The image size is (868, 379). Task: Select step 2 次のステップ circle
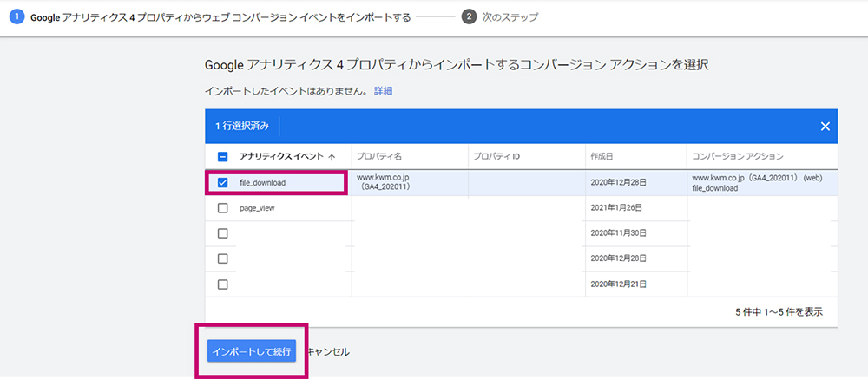469,17
